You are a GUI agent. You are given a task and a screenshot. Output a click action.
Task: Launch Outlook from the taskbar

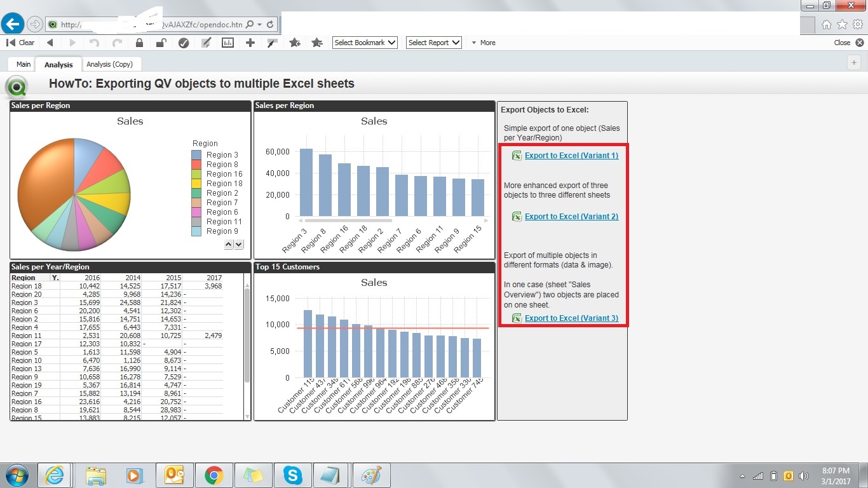(173, 475)
